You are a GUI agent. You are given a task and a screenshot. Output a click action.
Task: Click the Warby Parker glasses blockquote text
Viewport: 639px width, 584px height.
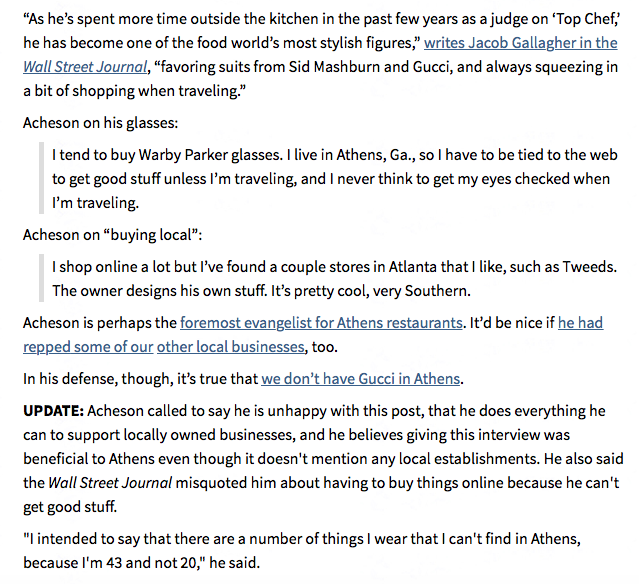pyautogui.click(x=334, y=179)
